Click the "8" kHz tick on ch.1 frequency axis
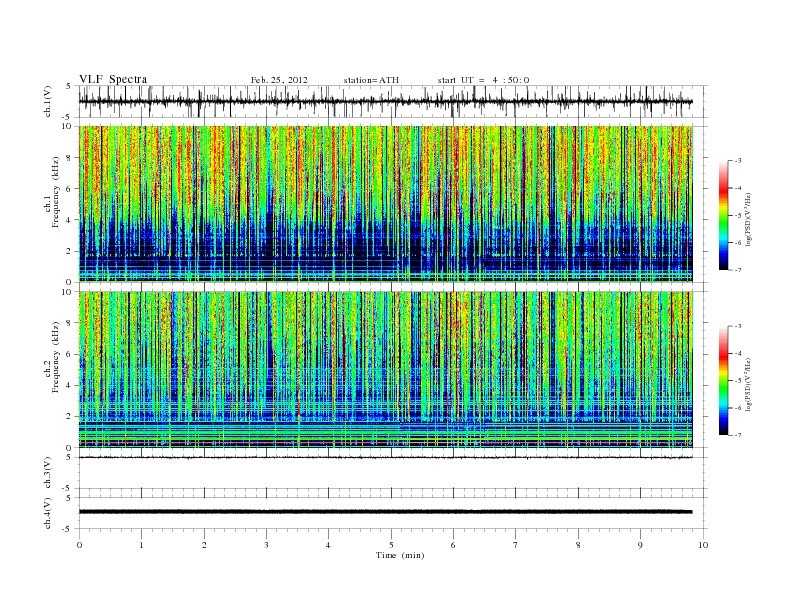Viewport: 792px width, 612px height. click(x=69, y=158)
